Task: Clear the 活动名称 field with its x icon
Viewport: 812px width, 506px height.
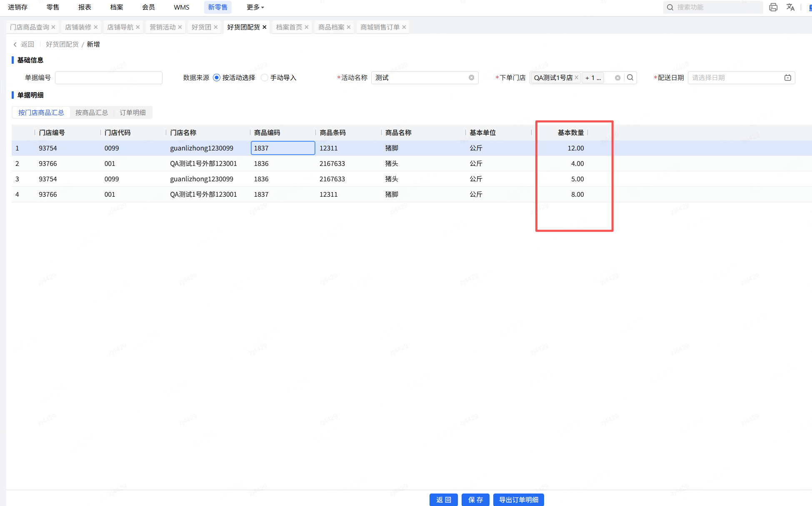Action: point(471,78)
